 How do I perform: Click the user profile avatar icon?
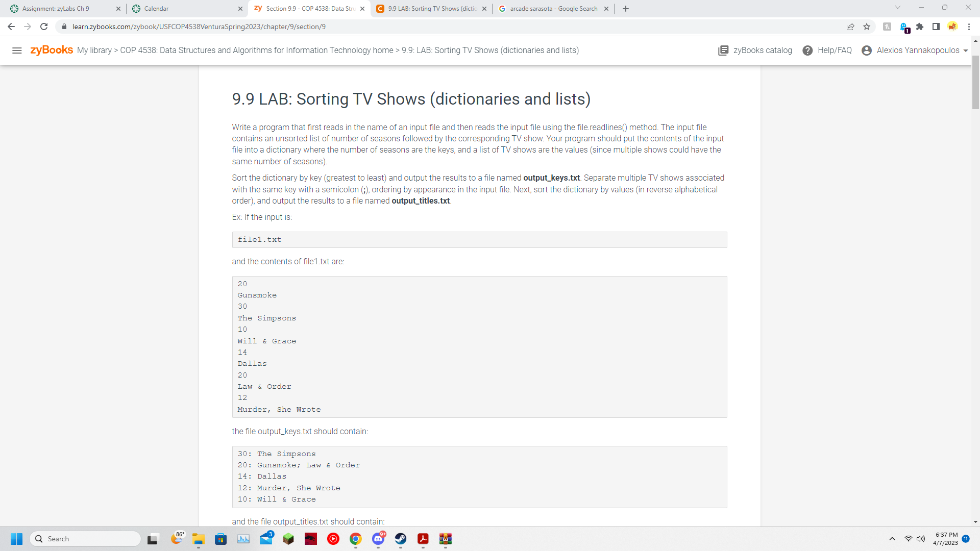click(x=867, y=51)
